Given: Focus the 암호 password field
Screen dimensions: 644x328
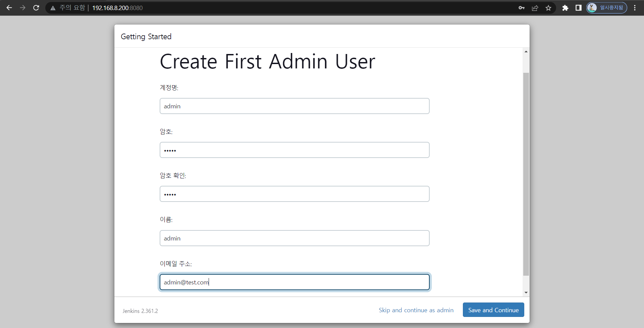Looking at the screenshot, I should (294, 150).
